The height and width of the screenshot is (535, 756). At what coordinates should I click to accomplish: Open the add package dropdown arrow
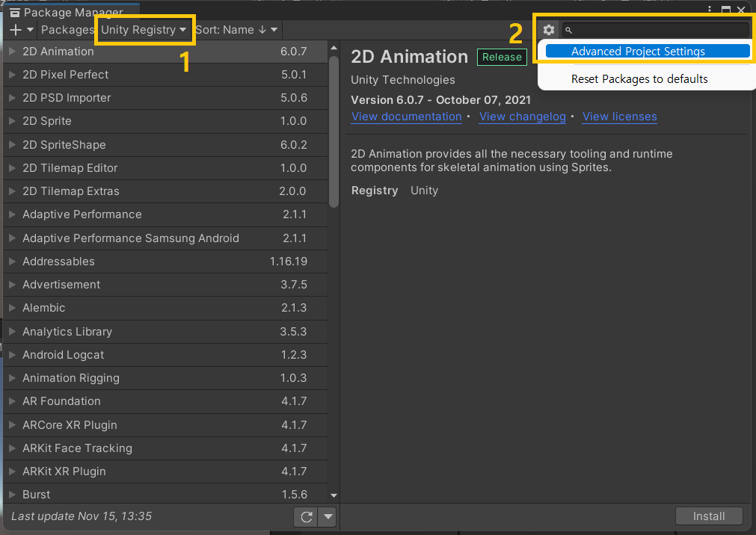tap(30, 30)
